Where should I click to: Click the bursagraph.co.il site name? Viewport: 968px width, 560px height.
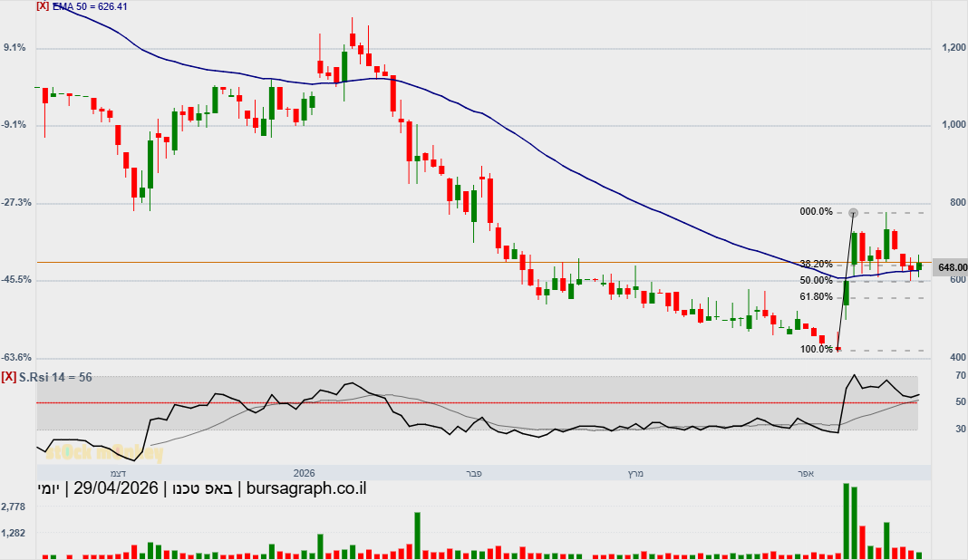(306, 488)
